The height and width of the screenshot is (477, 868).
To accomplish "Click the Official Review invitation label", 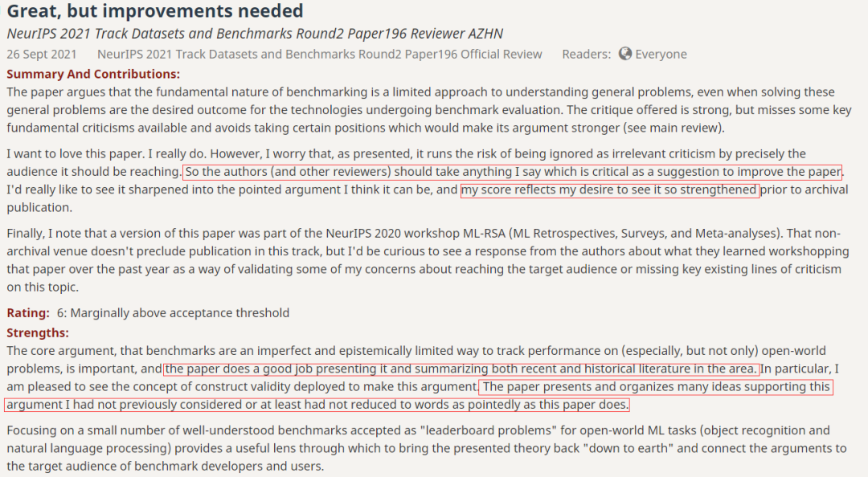I will (x=319, y=55).
